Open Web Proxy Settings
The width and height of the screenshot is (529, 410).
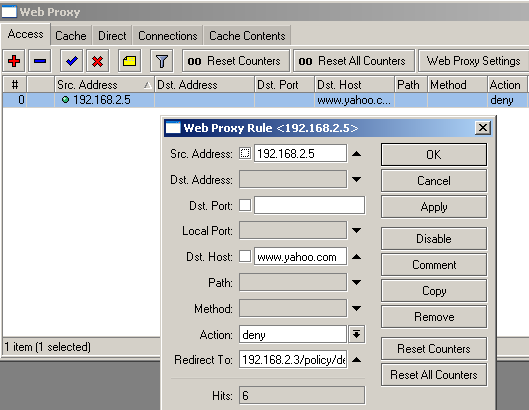click(473, 61)
